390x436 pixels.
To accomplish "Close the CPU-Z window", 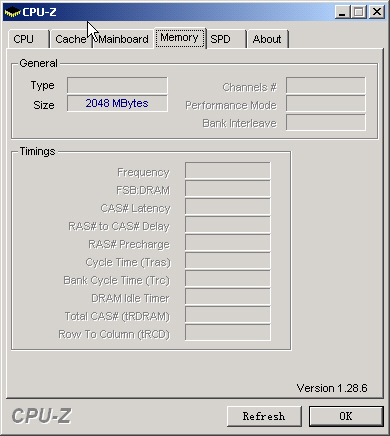I will (377, 12).
